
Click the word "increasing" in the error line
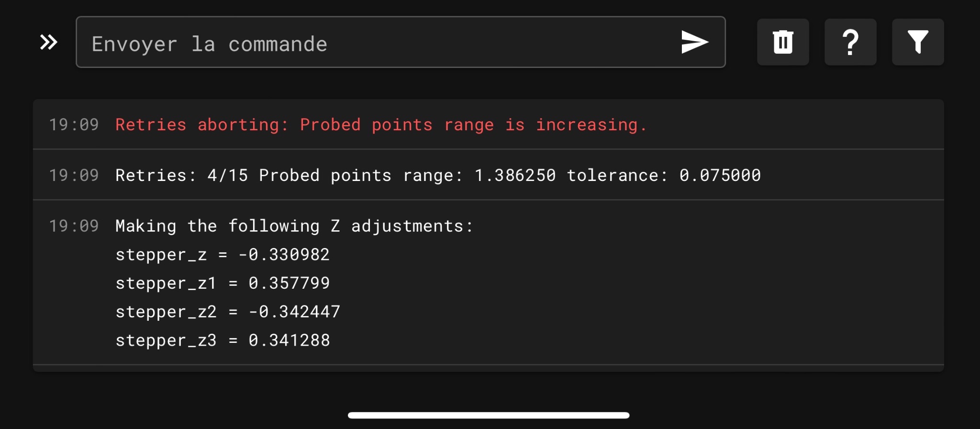[x=587, y=125]
